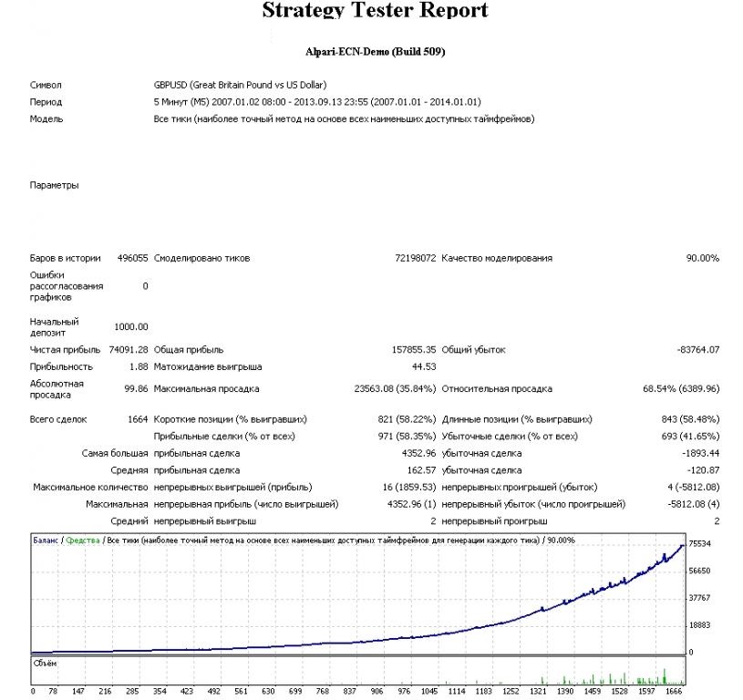Image resolution: width=743 pixels, height=700 pixels.
Task: Click the average loss trade value -120.87
Action: click(703, 470)
